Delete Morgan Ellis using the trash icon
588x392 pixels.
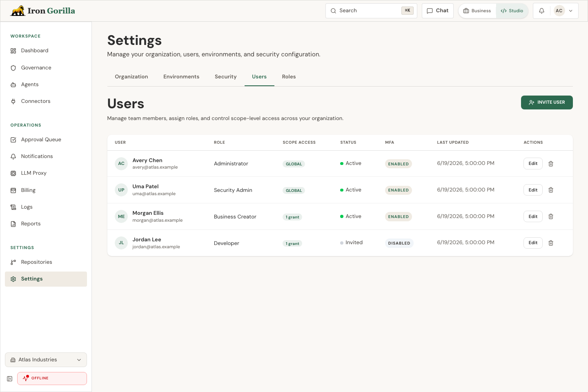tap(551, 216)
